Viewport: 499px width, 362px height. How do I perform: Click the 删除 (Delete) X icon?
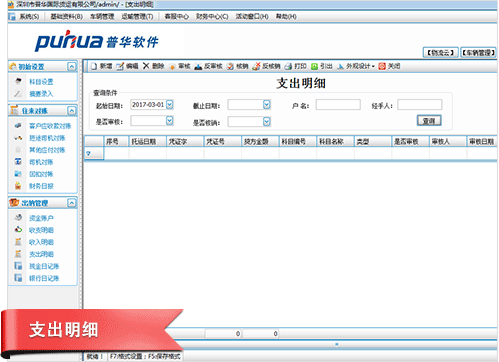click(146, 66)
